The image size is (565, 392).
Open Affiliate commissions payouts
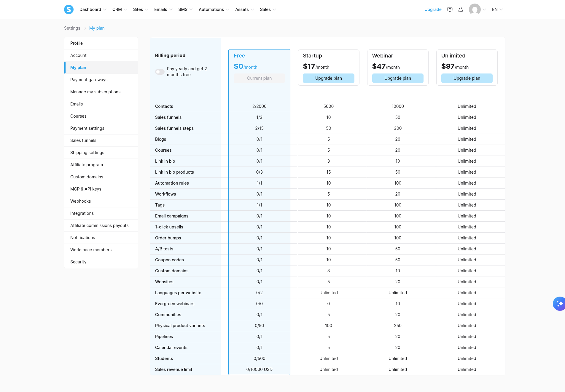tap(101, 225)
